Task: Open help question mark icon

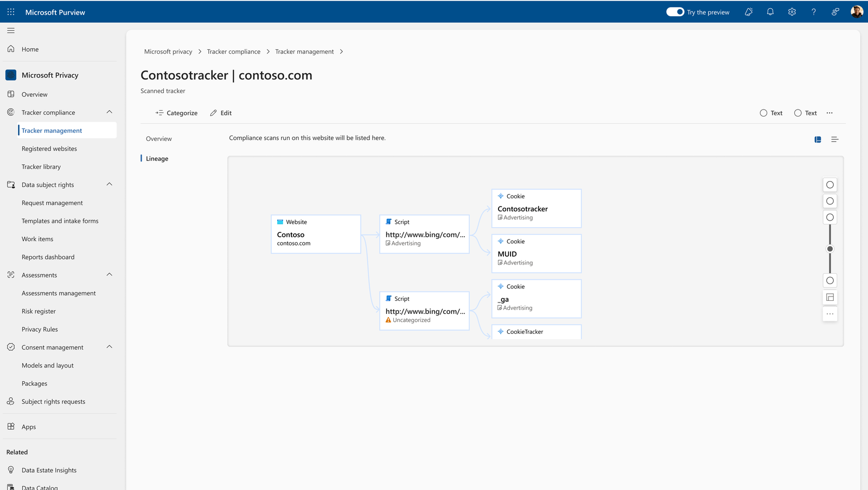Action: (814, 12)
